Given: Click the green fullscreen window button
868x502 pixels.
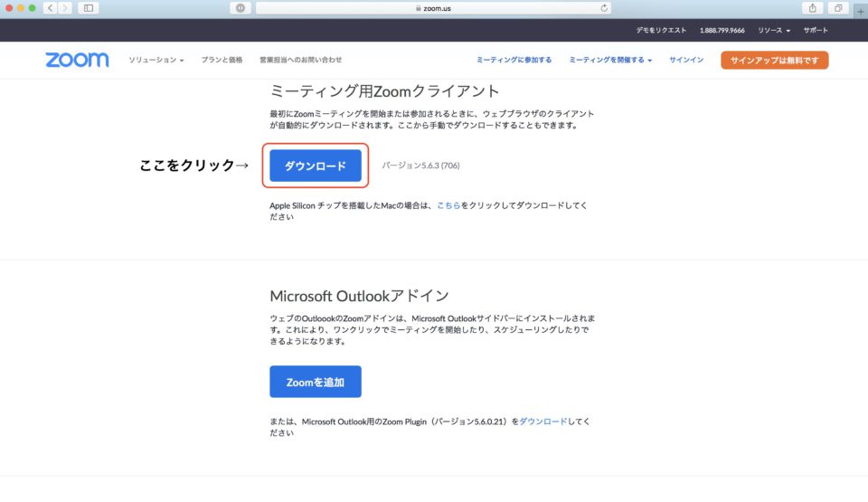Looking at the screenshot, I should click(x=33, y=8).
